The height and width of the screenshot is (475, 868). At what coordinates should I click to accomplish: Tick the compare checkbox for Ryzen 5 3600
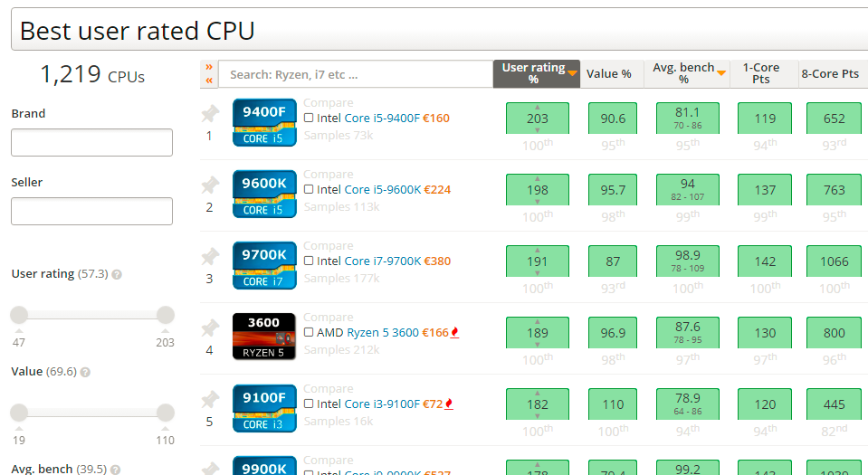click(x=309, y=332)
